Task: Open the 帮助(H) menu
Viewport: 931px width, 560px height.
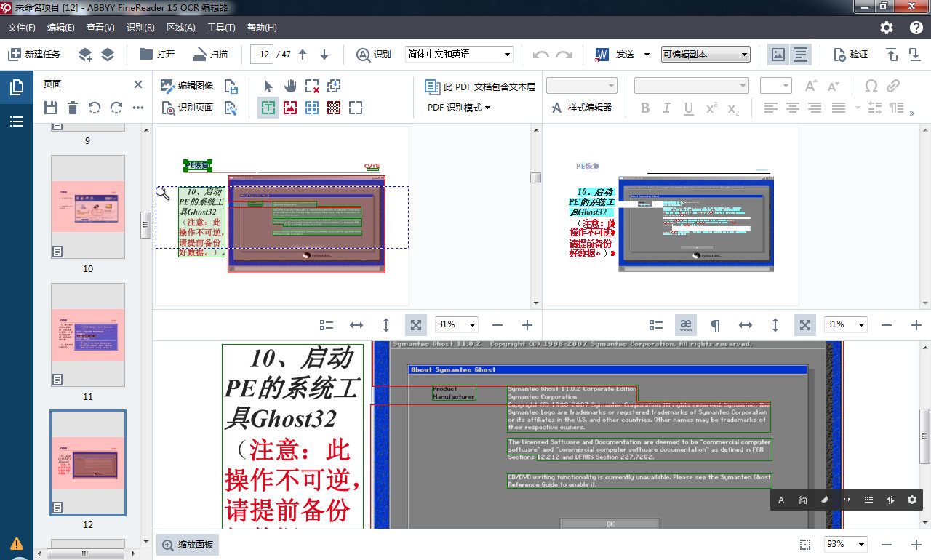Action: 262,28
